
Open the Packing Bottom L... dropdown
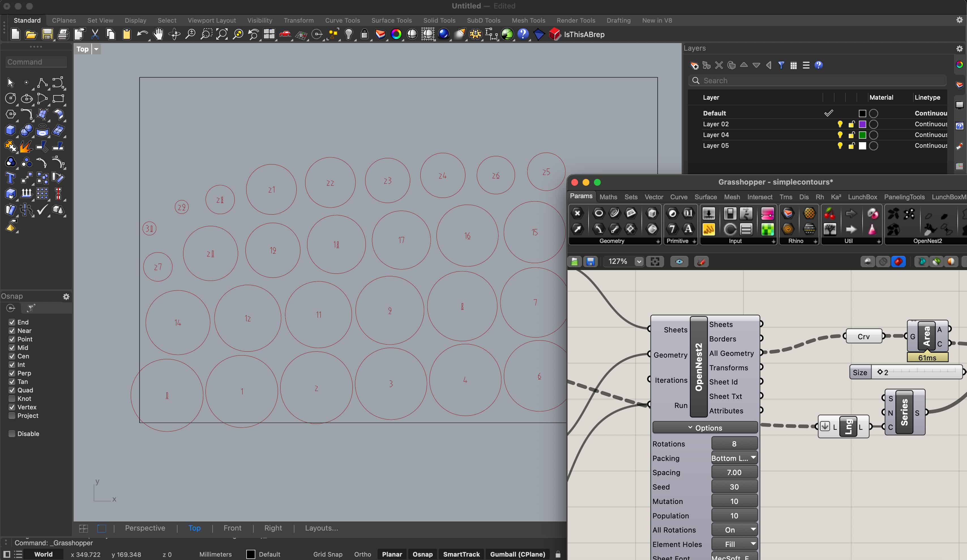click(734, 458)
